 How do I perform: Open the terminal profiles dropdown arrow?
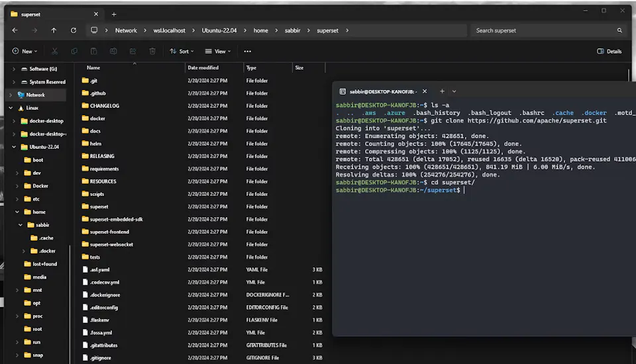454,91
